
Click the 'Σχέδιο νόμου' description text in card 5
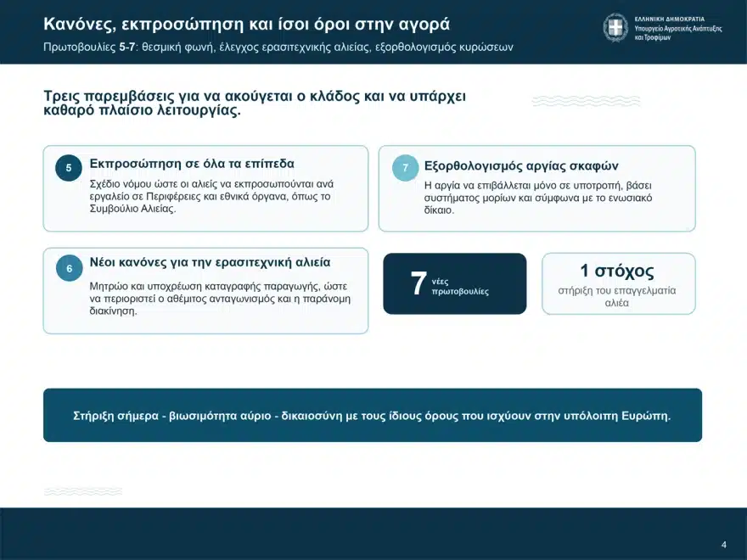point(211,196)
